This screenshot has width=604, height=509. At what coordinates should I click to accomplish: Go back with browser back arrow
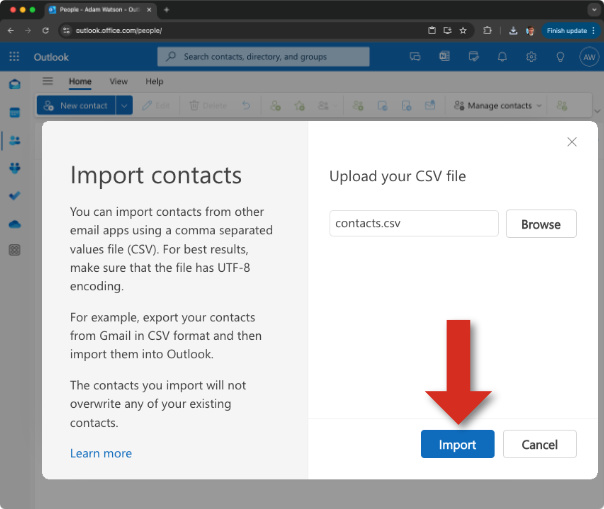tap(11, 30)
